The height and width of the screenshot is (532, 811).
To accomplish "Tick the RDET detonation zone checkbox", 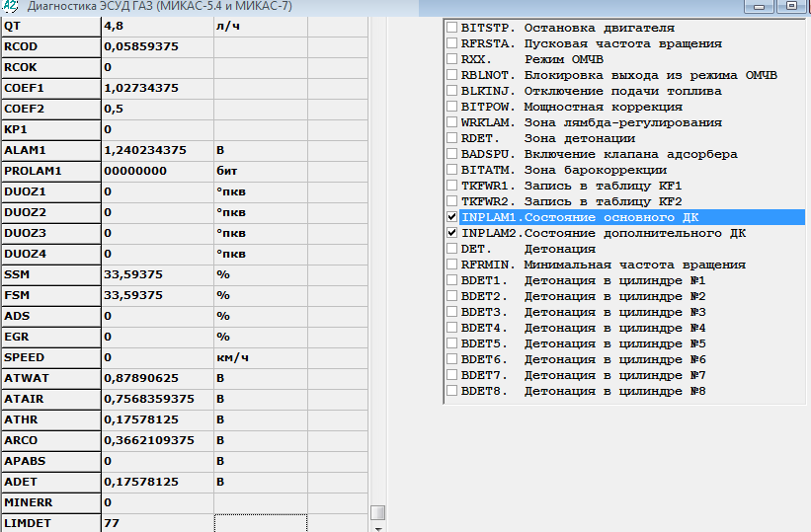I will [452, 138].
